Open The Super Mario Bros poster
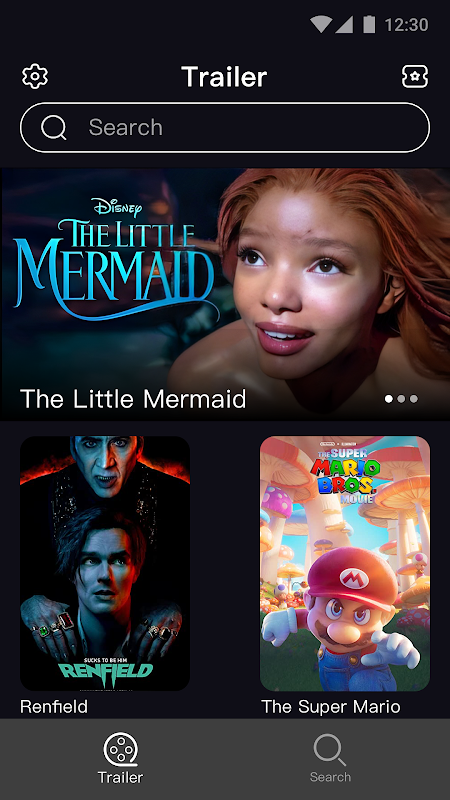Image resolution: width=450 pixels, height=800 pixels. 345,563
